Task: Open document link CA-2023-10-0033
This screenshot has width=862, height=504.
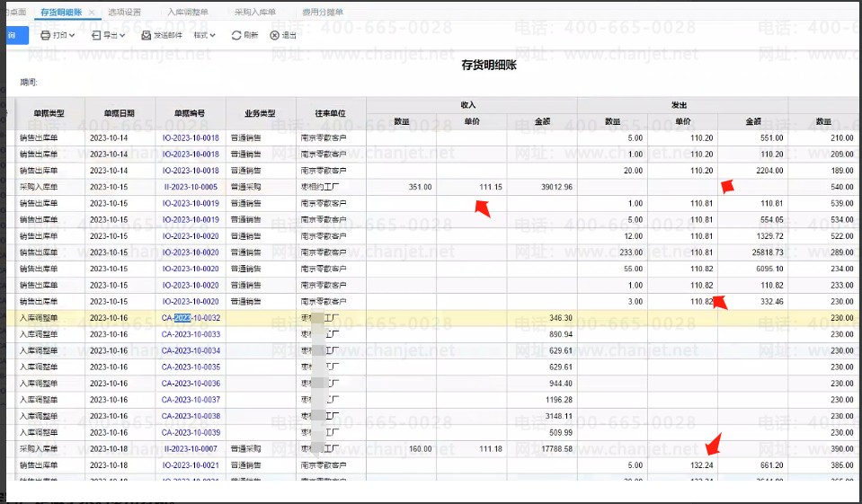Action: 191,334
